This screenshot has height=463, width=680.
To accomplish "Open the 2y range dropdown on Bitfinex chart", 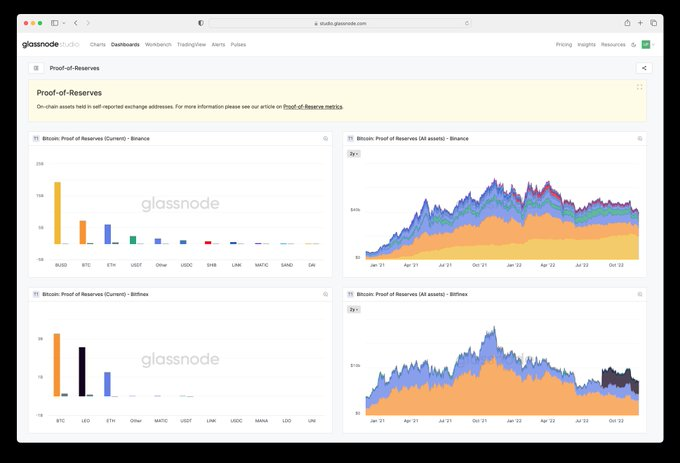I will point(354,310).
